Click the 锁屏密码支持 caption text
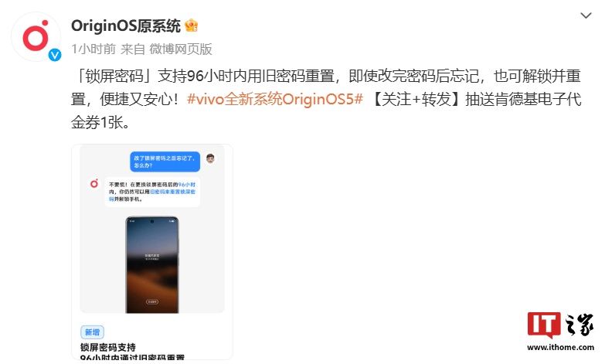Viewport: 605px width, 364px height. (x=108, y=347)
